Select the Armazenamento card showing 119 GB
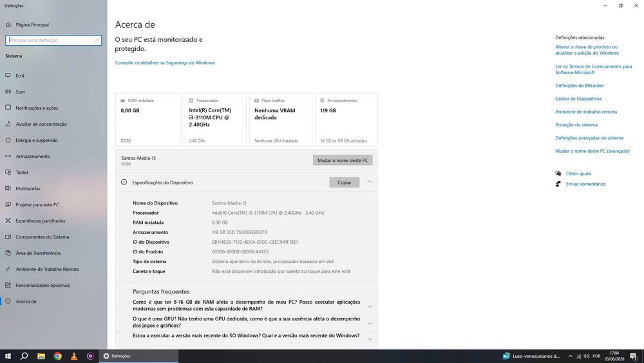Image resolution: width=644 pixels, height=363 pixels. click(x=346, y=120)
